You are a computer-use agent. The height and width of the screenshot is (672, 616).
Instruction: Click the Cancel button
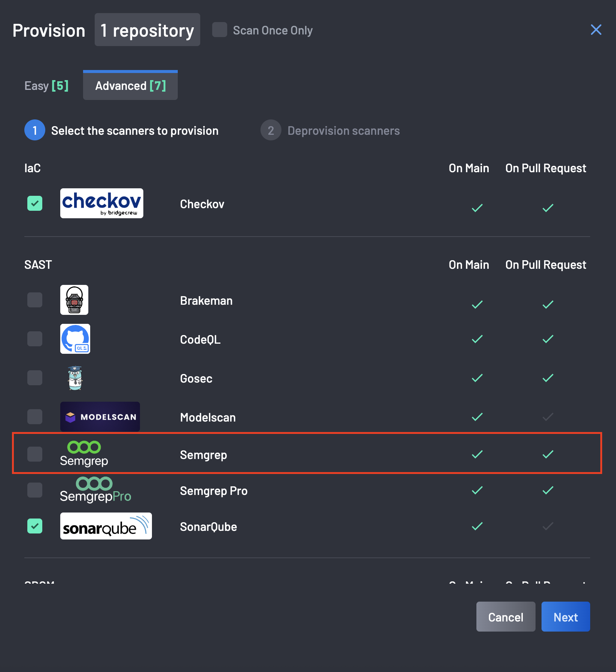[x=506, y=617]
